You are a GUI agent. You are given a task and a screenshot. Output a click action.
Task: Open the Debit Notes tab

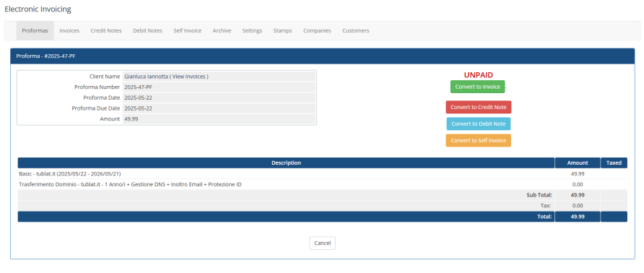pos(147,31)
